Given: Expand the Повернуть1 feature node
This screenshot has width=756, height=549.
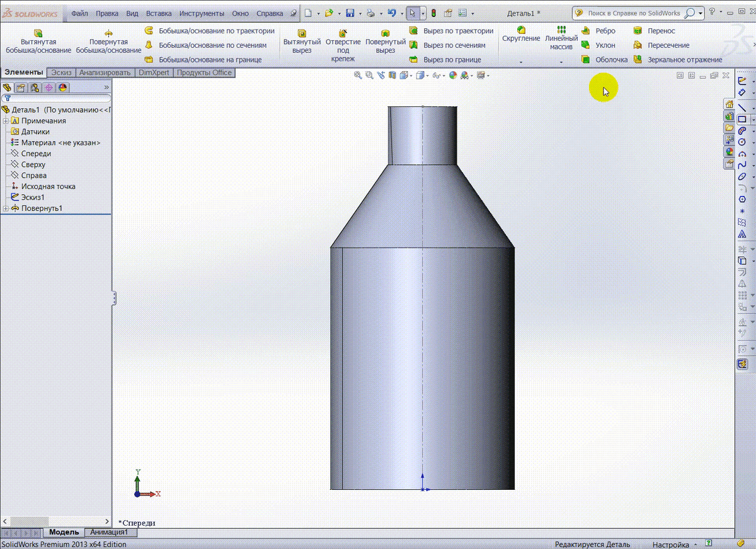Looking at the screenshot, I should click(6, 208).
